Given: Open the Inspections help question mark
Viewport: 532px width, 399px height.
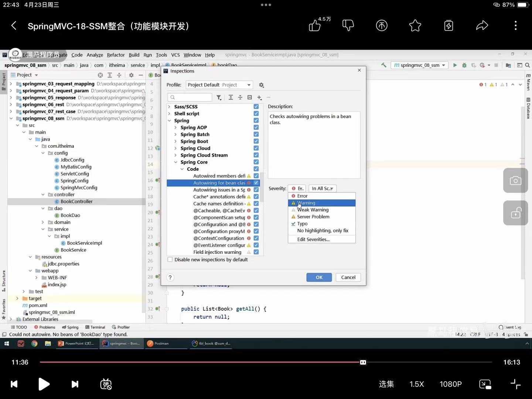Looking at the screenshot, I should [170, 277].
